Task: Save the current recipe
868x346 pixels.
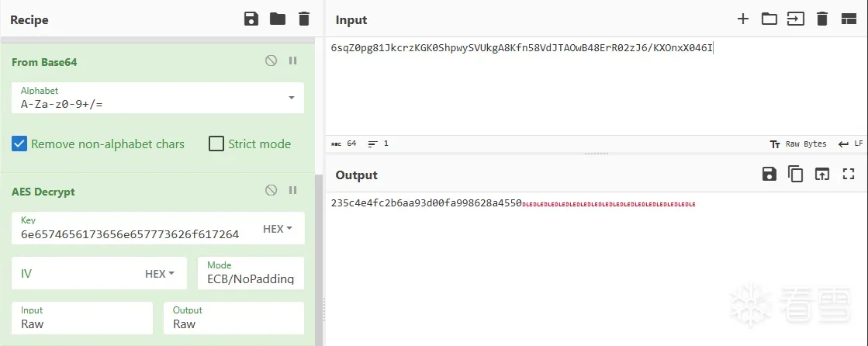Action: click(x=251, y=19)
